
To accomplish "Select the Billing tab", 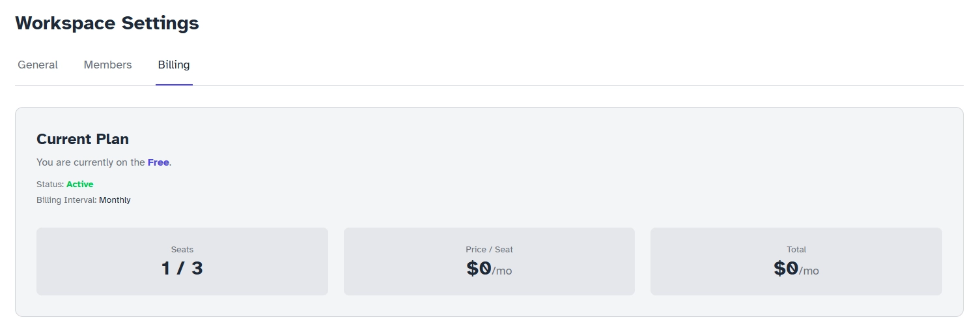I will tap(174, 65).
